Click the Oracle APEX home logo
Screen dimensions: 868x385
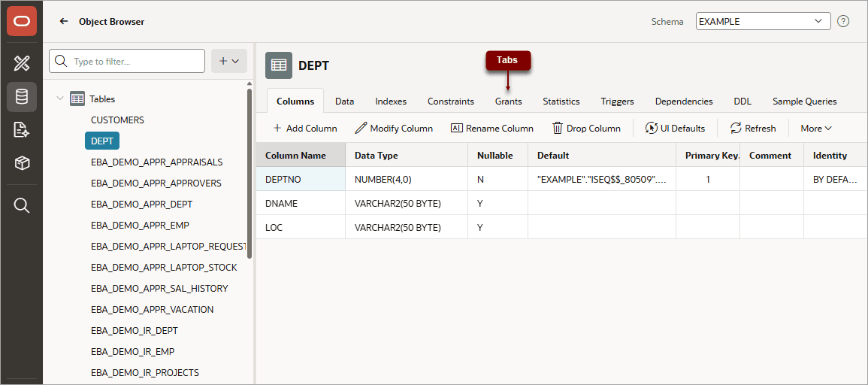22,21
